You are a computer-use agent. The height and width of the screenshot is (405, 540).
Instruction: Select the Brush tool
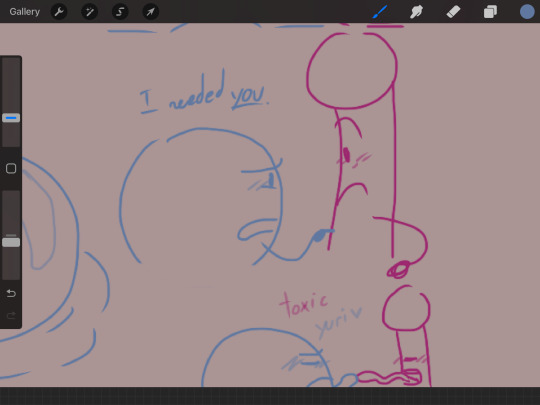(x=380, y=12)
